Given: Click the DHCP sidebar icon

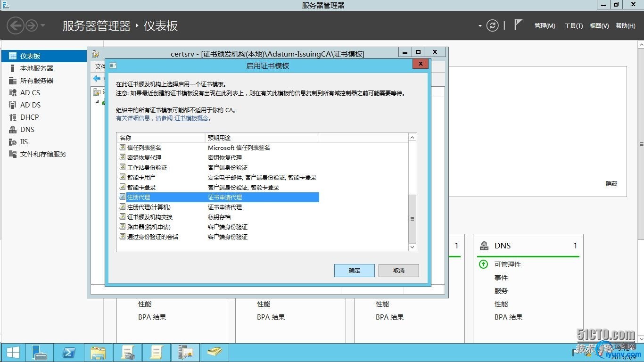Looking at the screenshot, I should coord(13,117).
